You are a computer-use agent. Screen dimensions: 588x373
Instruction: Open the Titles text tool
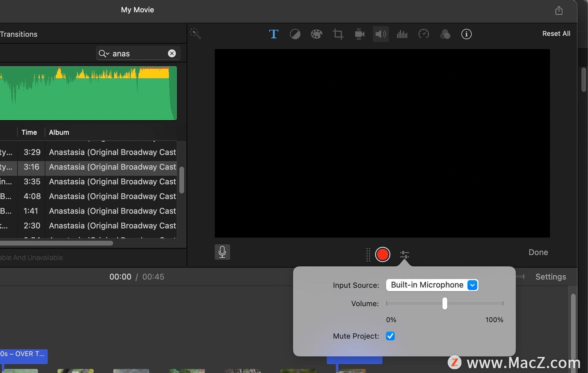tap(274, 34)
